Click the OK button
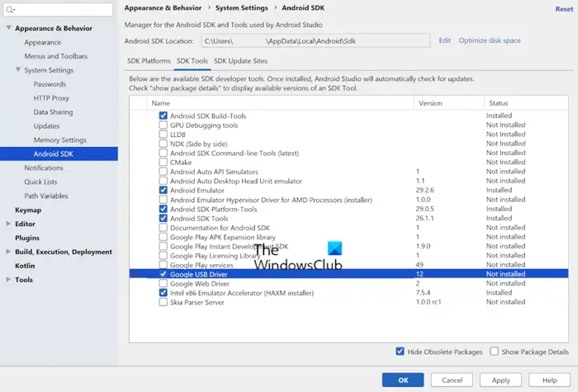This screenshot has height=392, width=578. (x=403, y=380)
